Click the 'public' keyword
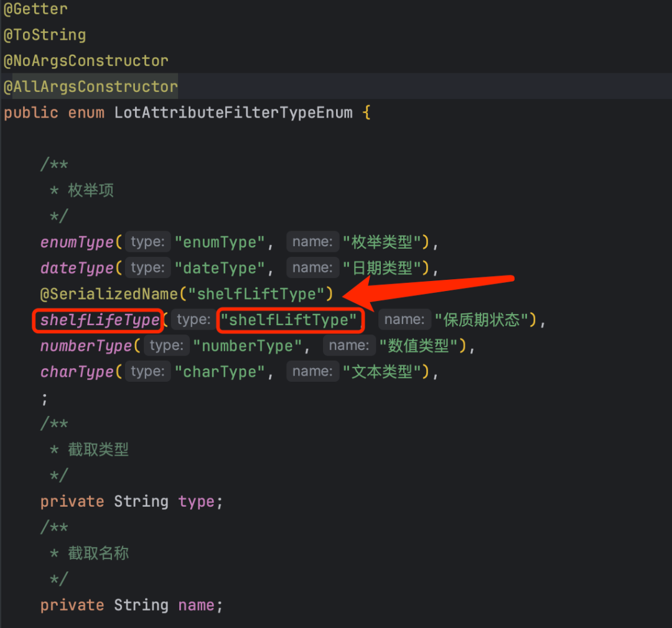Viewport: 672px width, 628px height. point(31,113)
